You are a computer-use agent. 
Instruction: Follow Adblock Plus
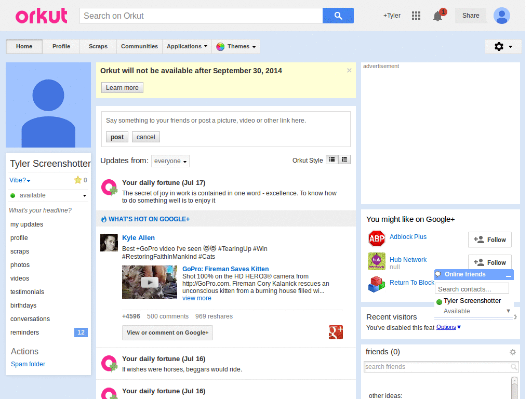(x=489, y=240)
